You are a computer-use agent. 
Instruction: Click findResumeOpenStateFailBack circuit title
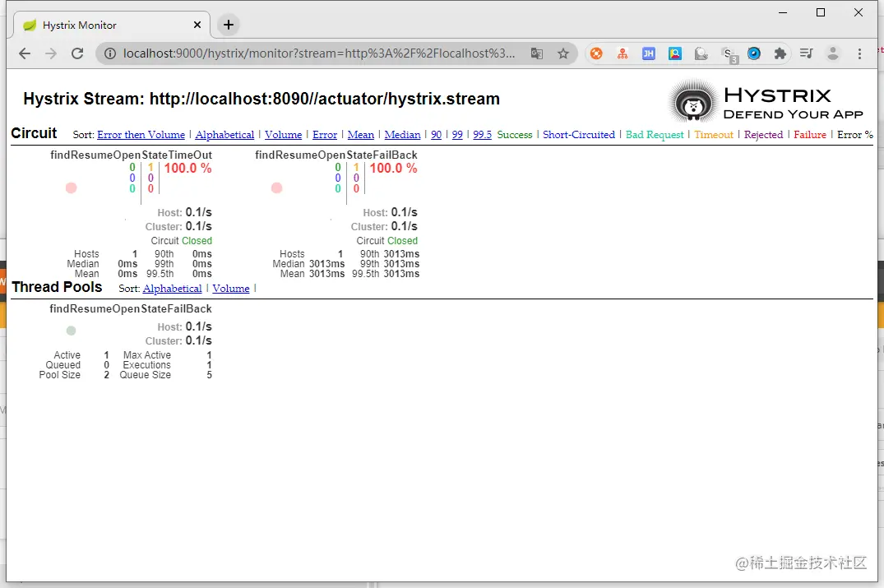coord(336,155)
